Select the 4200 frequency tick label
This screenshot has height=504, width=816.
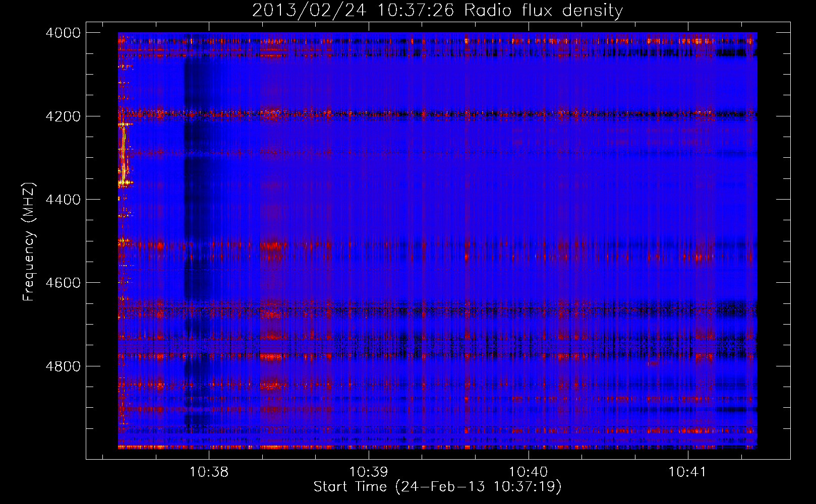(x=63, y=116)
